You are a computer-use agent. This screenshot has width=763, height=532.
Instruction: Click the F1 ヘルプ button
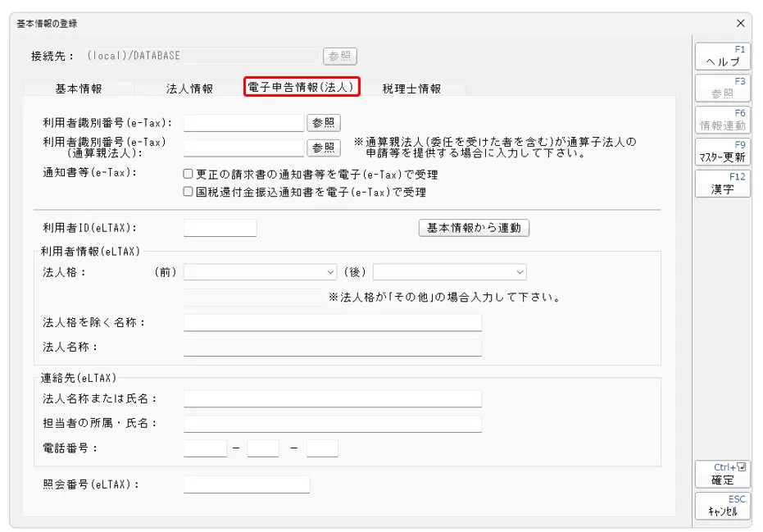[723, 56]
